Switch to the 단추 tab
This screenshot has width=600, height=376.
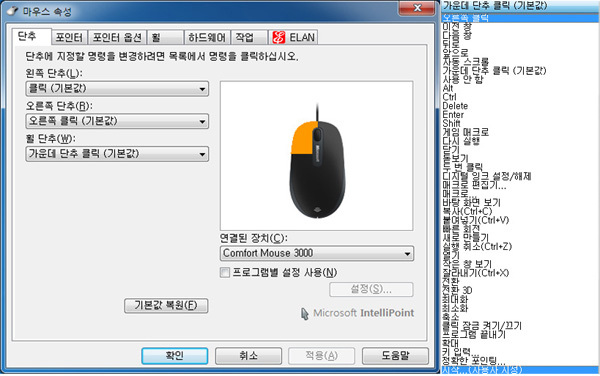click(x=31, y=37)
